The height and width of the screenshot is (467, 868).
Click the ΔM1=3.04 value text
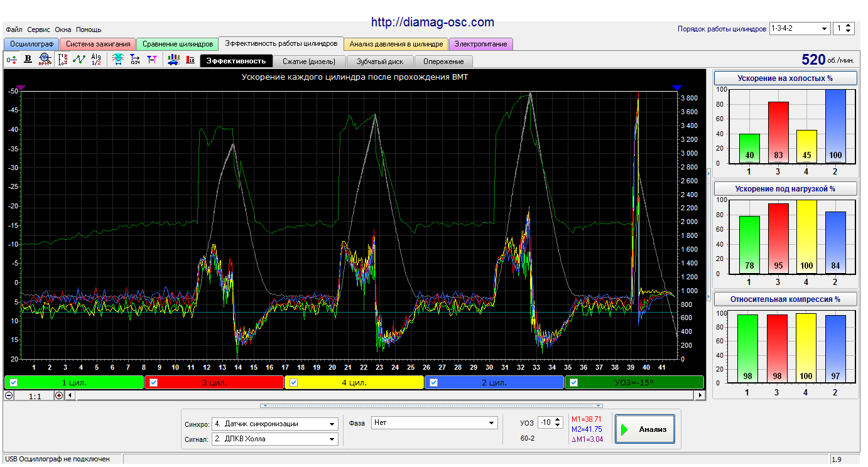pyautogui.click(x=587, y=439)
